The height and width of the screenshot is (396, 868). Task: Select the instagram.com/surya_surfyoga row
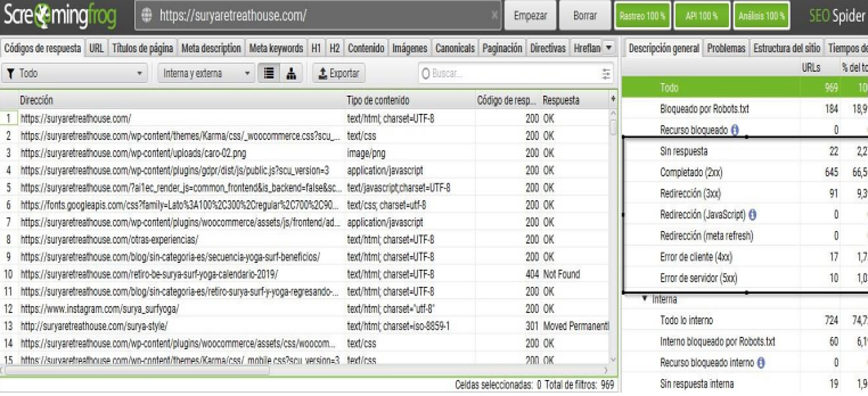pyautogui.click(x=305, y=309)
